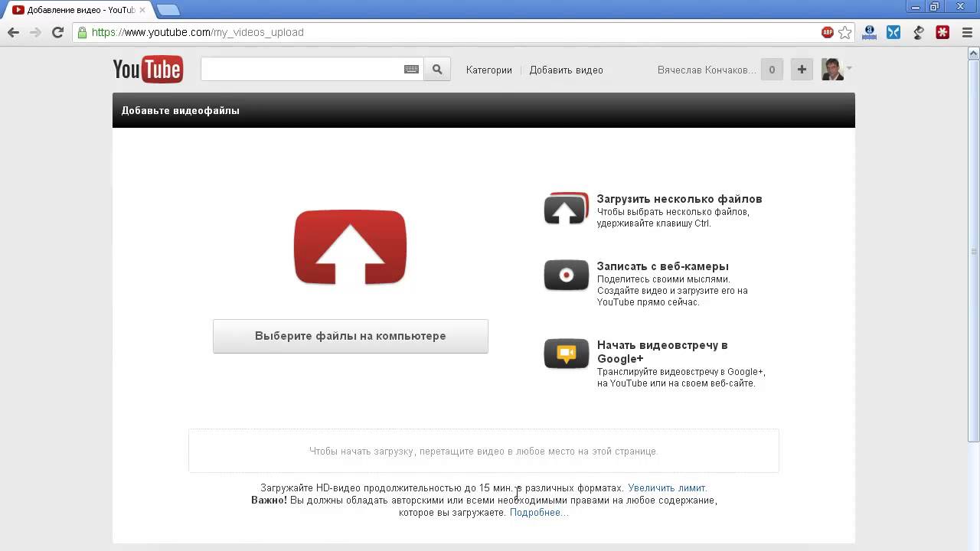Click the Adblock Plus icon in address bar

coord(828,32)
